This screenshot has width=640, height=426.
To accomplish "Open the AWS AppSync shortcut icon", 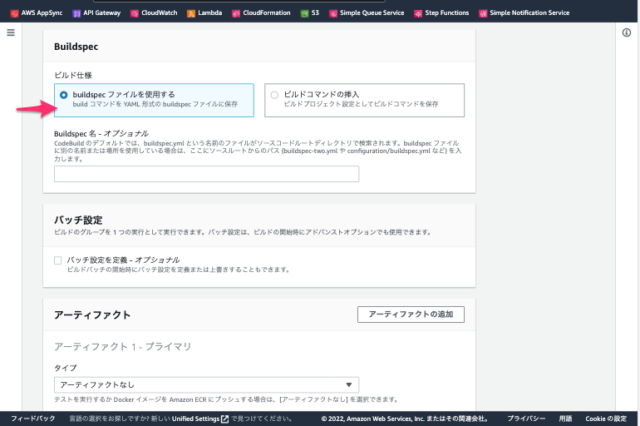I will [14, 13].
